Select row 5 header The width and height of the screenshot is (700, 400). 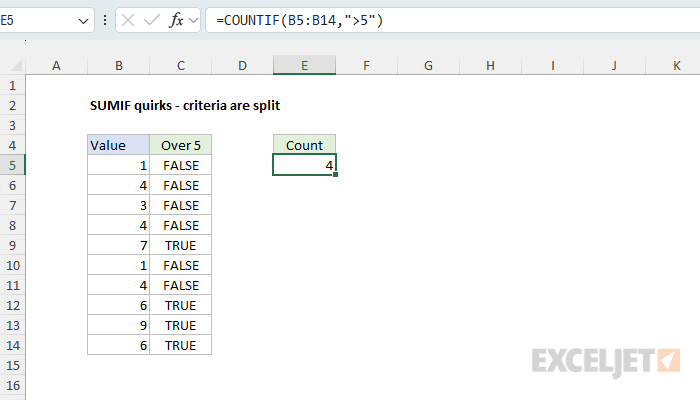(12, 165)
